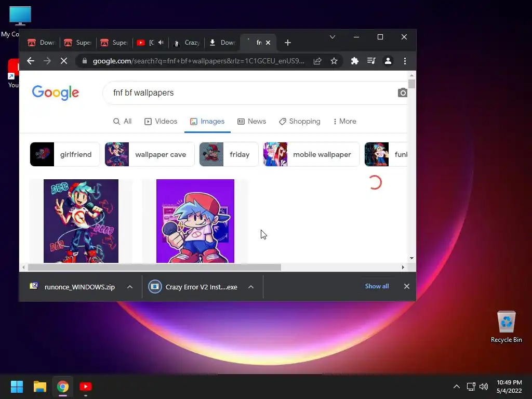The width and height of the screenshot is (532, 399).
Task: Select the Images results tab
Action: 207,122
